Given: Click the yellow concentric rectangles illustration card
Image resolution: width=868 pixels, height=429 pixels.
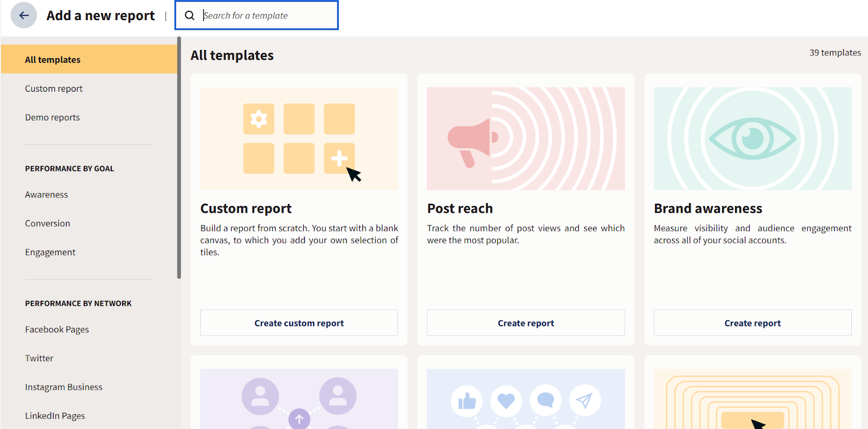Looking at the screenshot, I should pos(752,399).
